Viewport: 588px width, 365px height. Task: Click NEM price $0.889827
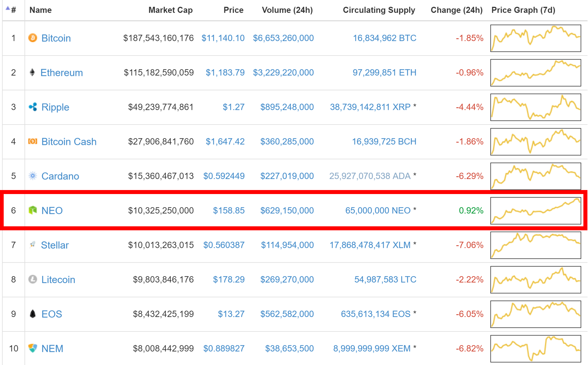pyautogui.click(x=224, y=348)
